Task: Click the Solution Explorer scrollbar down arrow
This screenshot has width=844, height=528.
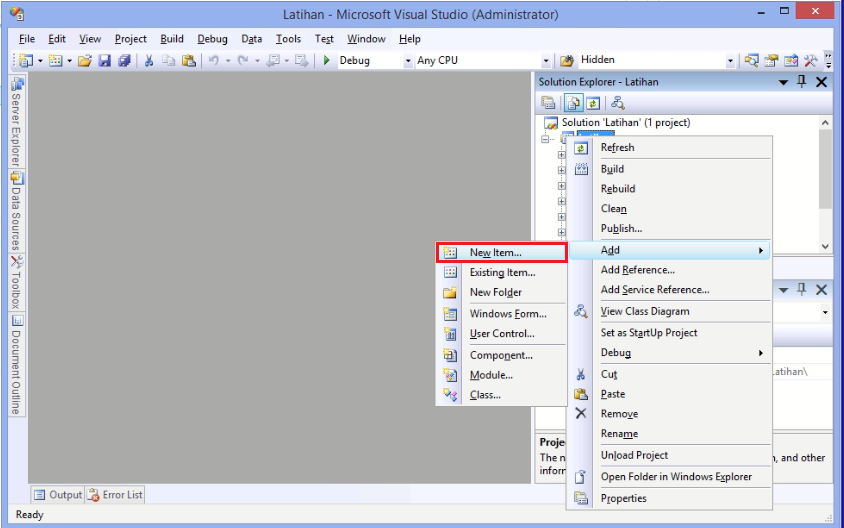Action: click(x=825, y=247)
